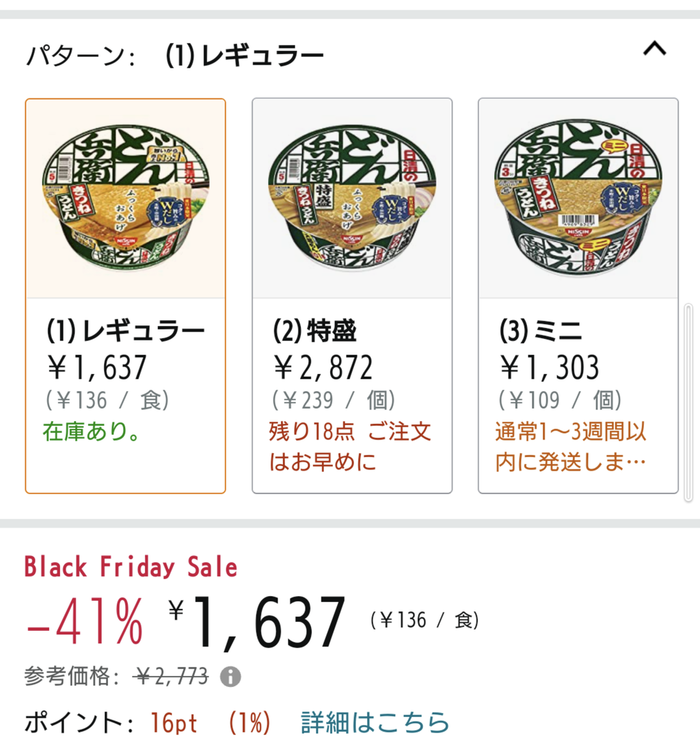Select the (1) レギュラー variant card

(x=126, y=296)
